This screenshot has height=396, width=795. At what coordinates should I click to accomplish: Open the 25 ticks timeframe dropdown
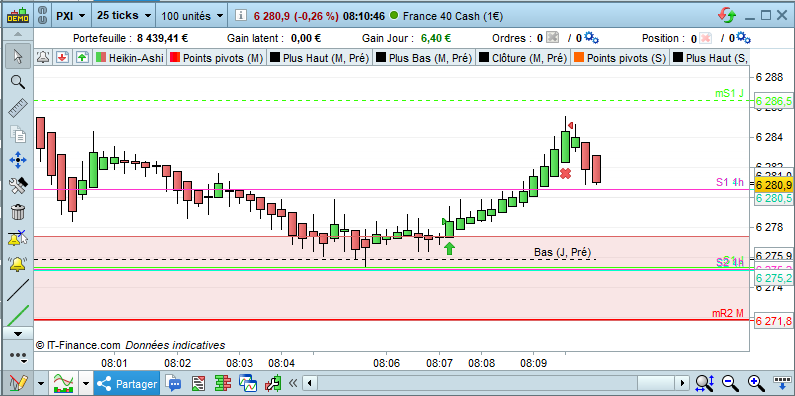pos(124,16)
